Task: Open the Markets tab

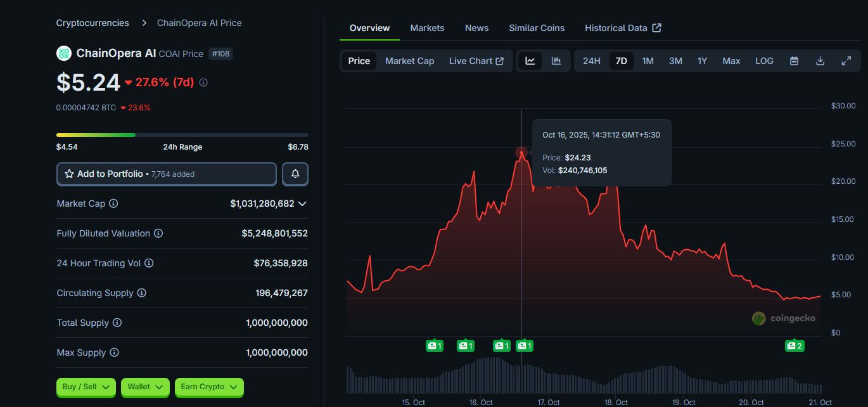Action: 427,28
